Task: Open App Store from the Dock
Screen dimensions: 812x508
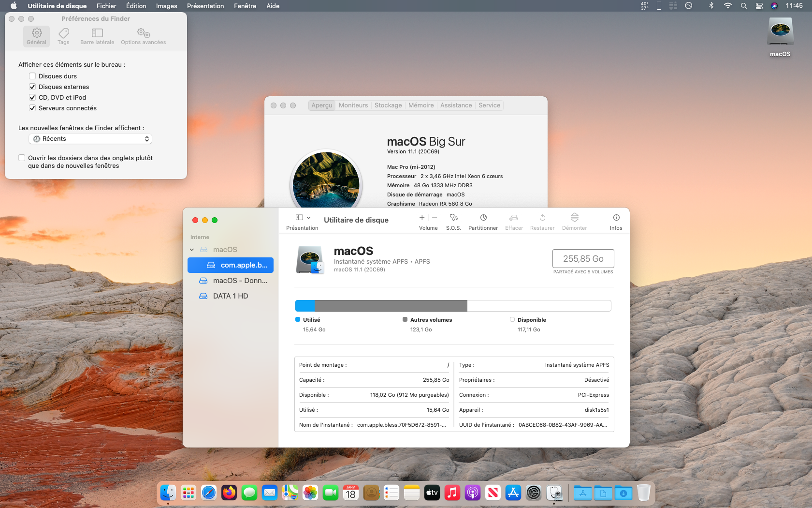Action: (x=513, y=493)
